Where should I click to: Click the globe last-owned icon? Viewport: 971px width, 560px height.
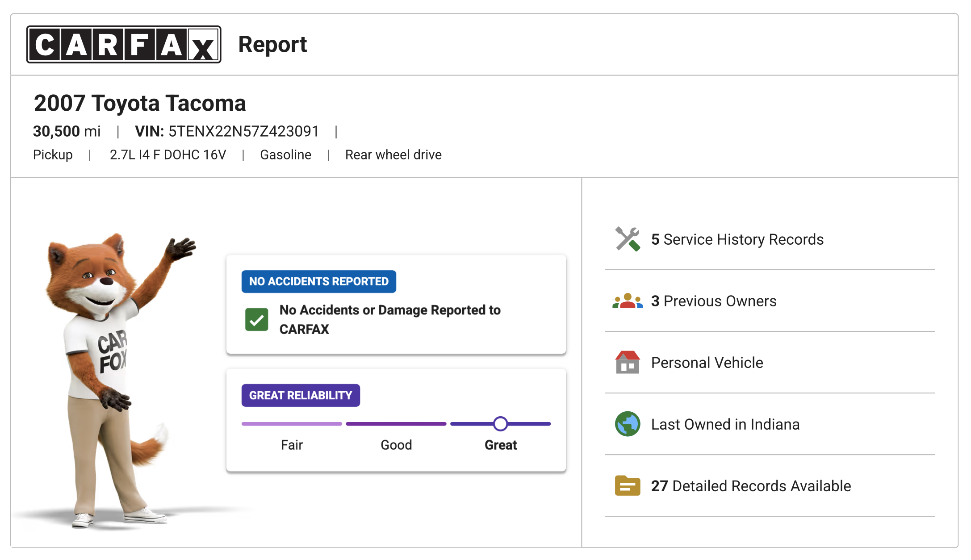pyautogui.click(x=628, y=424)
